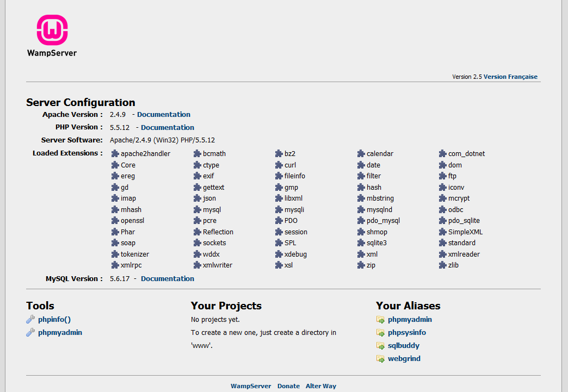Click the puzzle icon beside xdebug

[x=279, y=254]
